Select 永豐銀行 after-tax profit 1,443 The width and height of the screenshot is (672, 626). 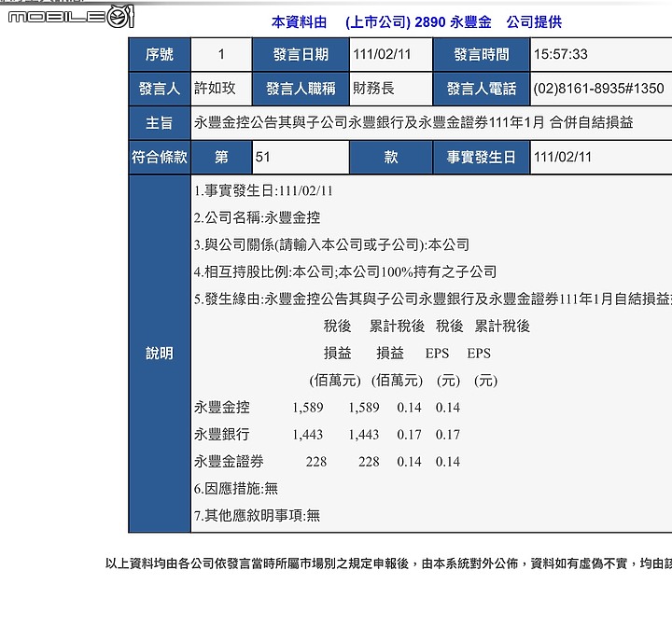pyautogui.click(x=308, y=435)
